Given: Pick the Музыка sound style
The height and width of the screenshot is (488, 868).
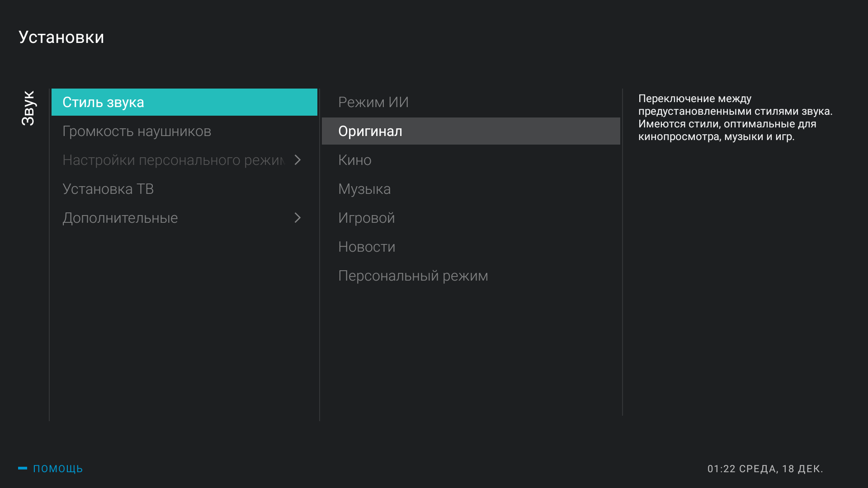Looking at the screenshot, I should click(x=364, y=189).
